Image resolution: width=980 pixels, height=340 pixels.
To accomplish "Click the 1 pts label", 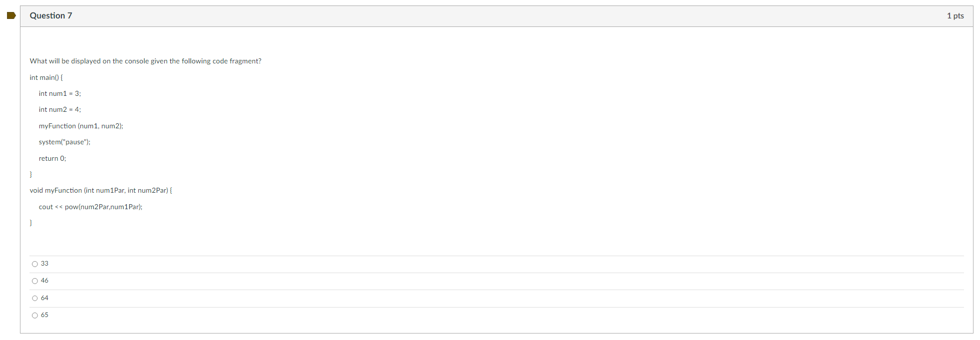I will click(955, 15).
